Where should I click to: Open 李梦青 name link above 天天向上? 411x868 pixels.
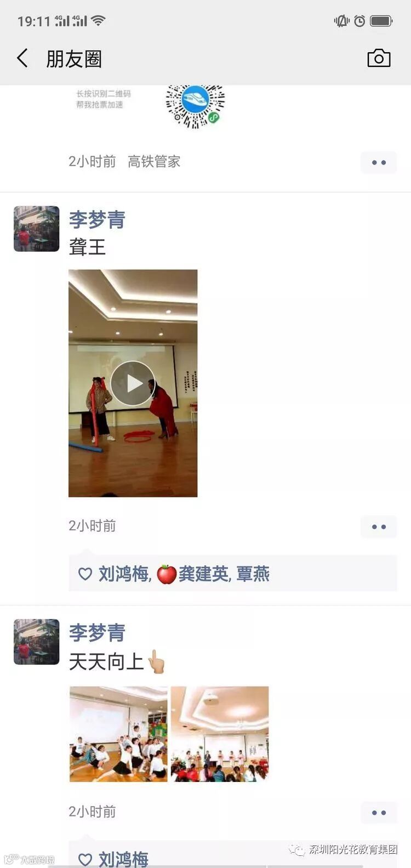click(97, 633)
